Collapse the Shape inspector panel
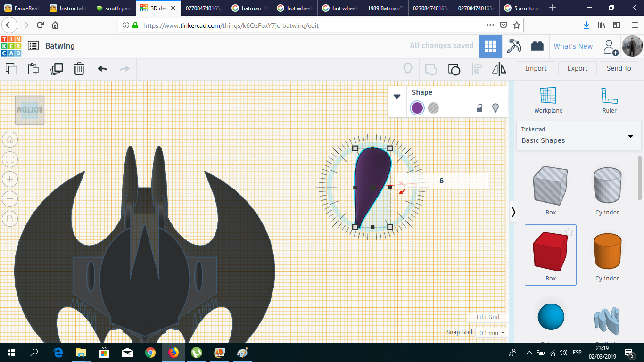This screenshot has width=644, height=362. [x=397, y=96]
